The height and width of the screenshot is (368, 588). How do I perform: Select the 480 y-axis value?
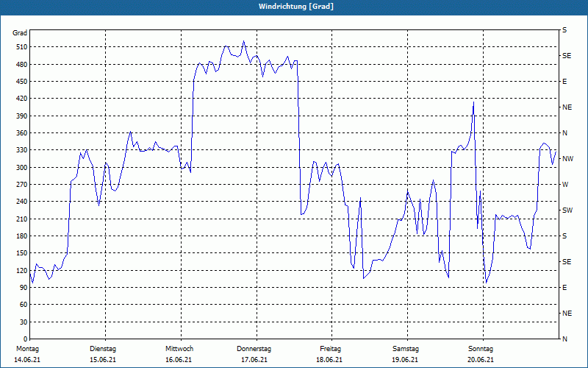[x=21, y=65]
